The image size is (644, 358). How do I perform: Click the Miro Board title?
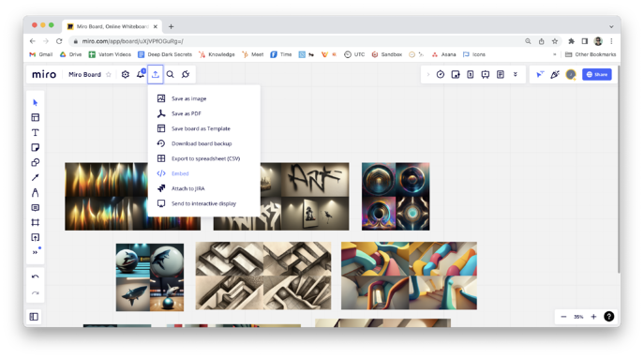coord(84,74)
